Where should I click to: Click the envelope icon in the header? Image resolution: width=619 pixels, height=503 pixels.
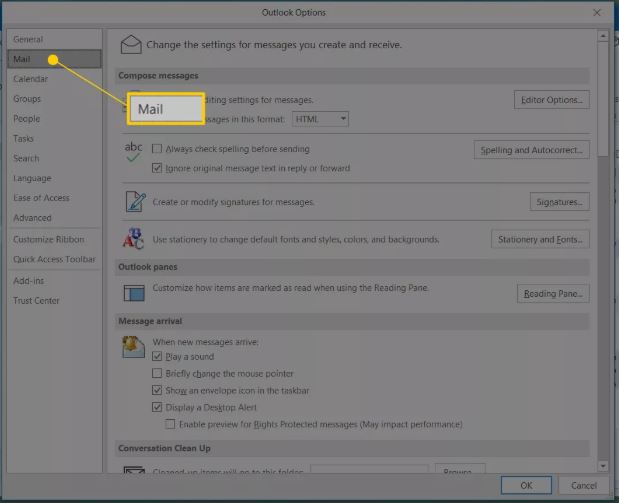pyautogui.click(x=131, y=44)
